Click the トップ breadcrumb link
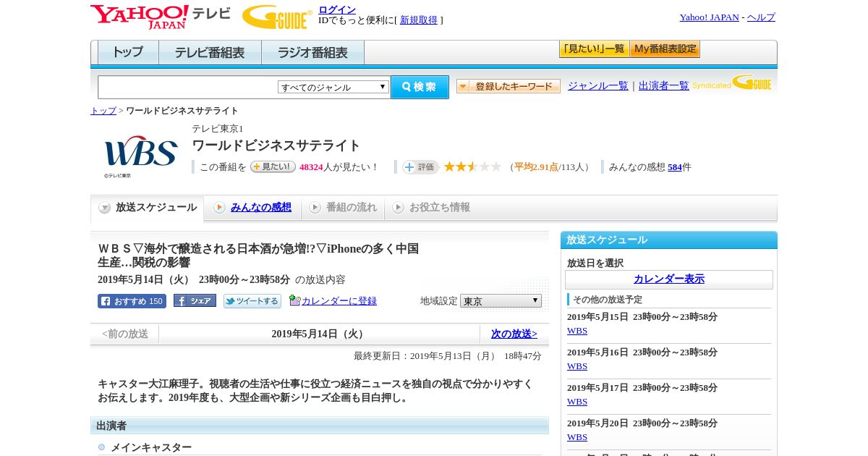 (103, 111)
